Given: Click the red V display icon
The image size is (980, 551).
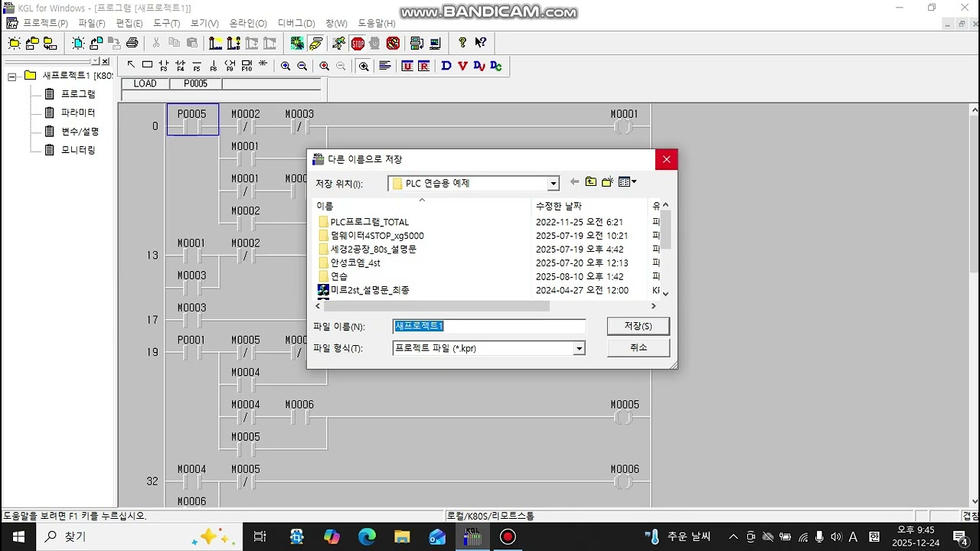Looking at the screenshot, I should (462, 66).
